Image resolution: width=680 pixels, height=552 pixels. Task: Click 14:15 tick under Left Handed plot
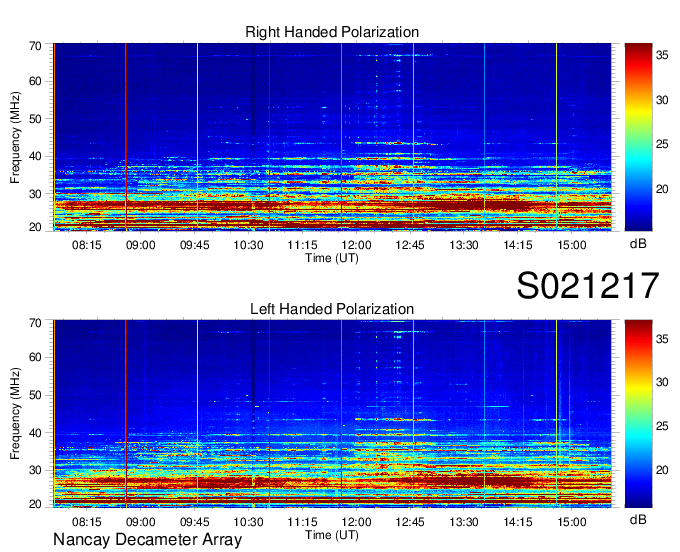[518, 522]
